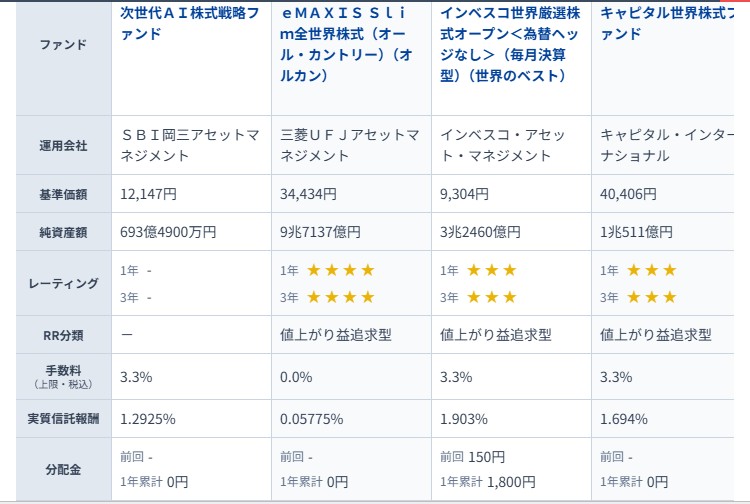This screenshot has width=750, height=504.
Task: Click キャピタル世界株式ファンド 1年 star rating
Action: pyautogui.click(x=651, y=270)
